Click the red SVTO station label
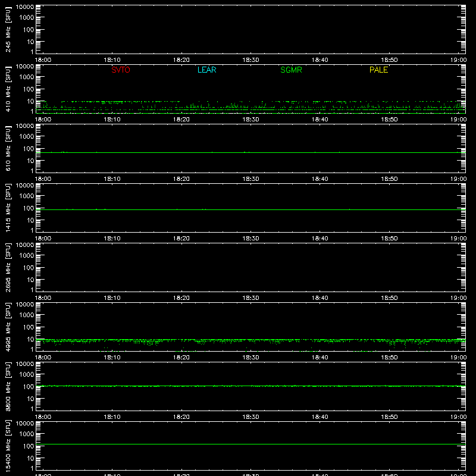The height and width of the screenshot is (476, 476). tap(121, 70)
